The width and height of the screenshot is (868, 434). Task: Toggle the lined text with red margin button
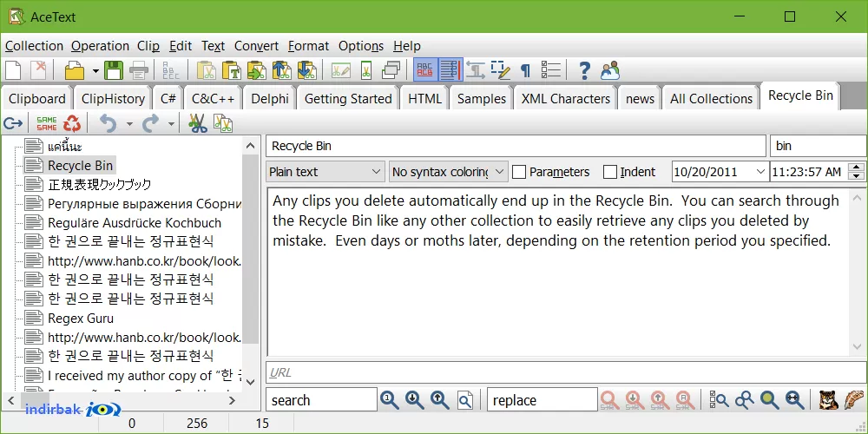pos(450,70)
